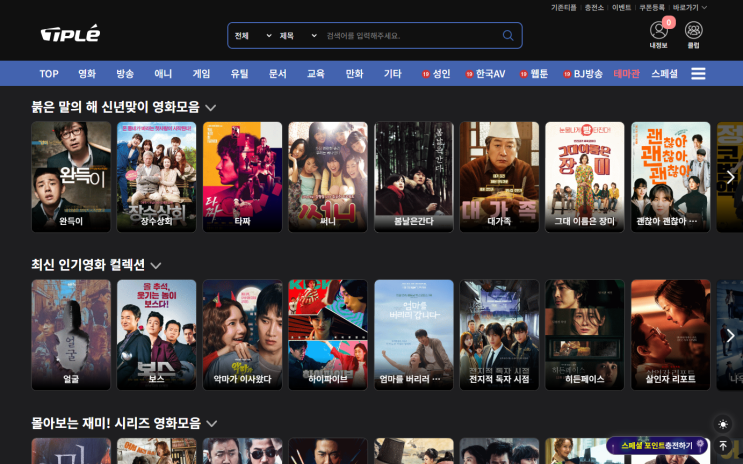This screenshot has height=464, width=743.
Task: Open the hamburger all-menu icon
Action: tap(698, 73)
